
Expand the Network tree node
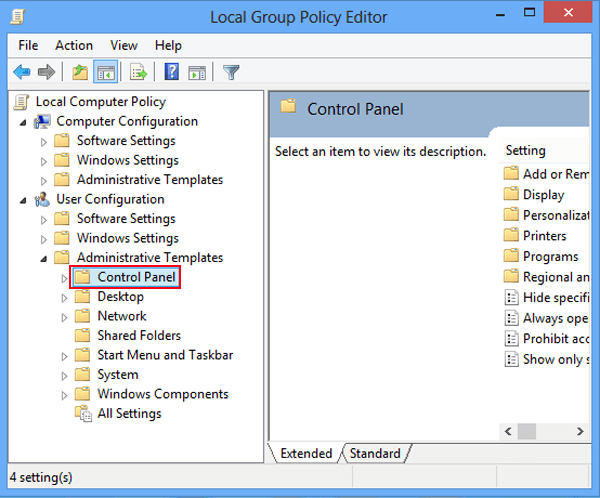[x=64, y=317]
